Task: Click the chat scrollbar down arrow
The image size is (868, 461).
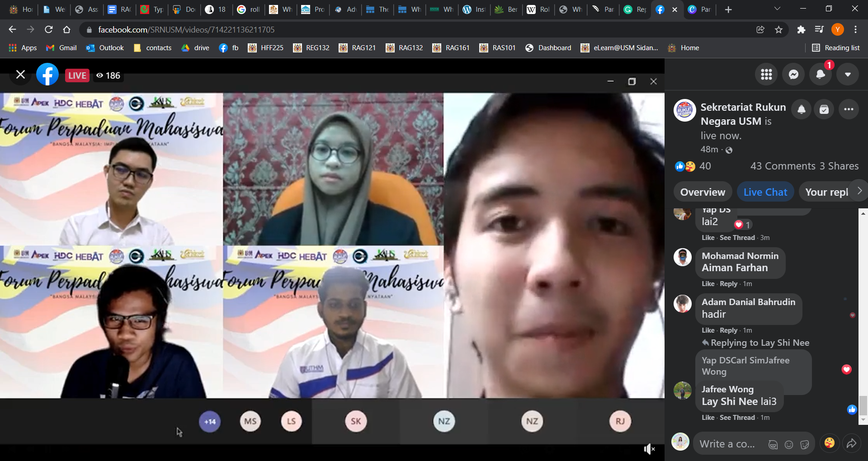Action: click(x=863, y=420)
